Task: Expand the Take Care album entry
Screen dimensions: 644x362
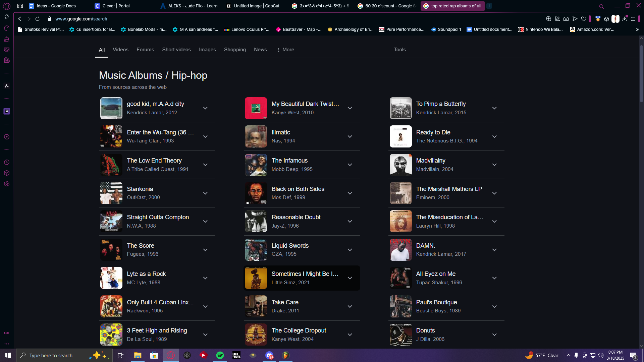Action: (350, 307)
